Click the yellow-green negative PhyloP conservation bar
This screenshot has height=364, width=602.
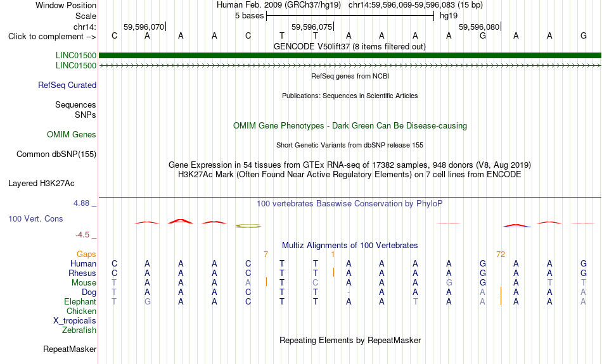click(248, 225)
